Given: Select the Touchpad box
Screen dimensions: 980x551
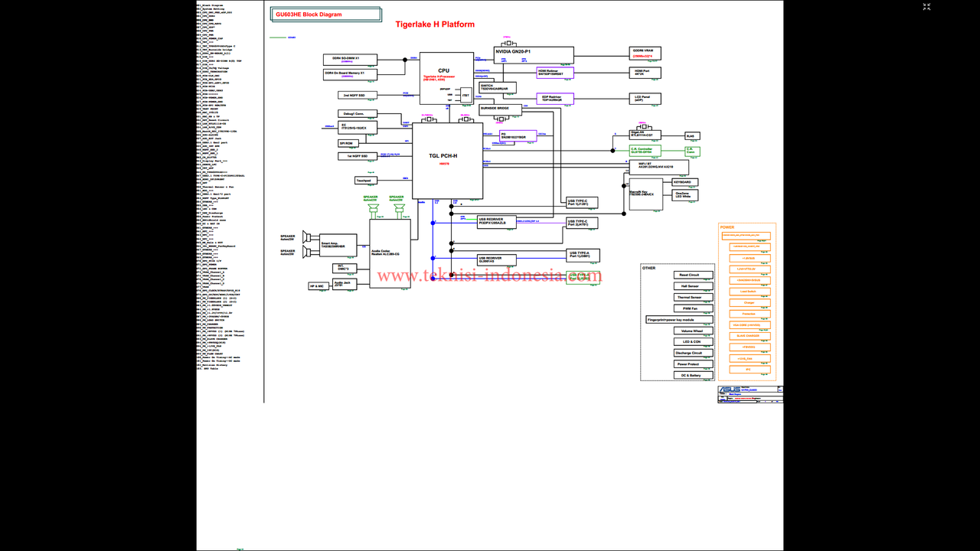Looking at the screenshot, I should coord(365,181).
